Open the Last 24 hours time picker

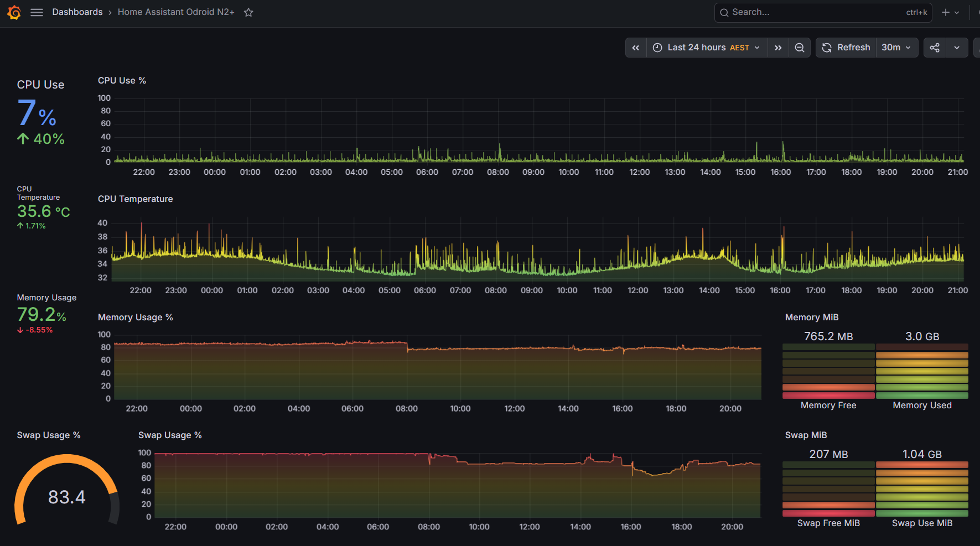[x=707, y=48]
